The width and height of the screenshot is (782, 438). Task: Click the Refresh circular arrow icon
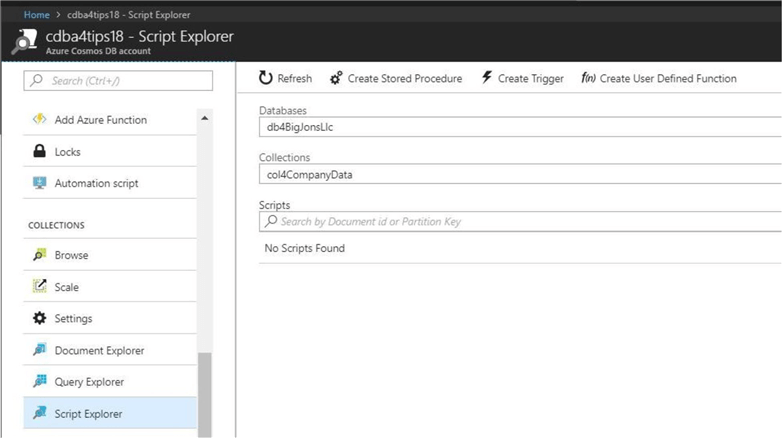(x=266, y=78)
